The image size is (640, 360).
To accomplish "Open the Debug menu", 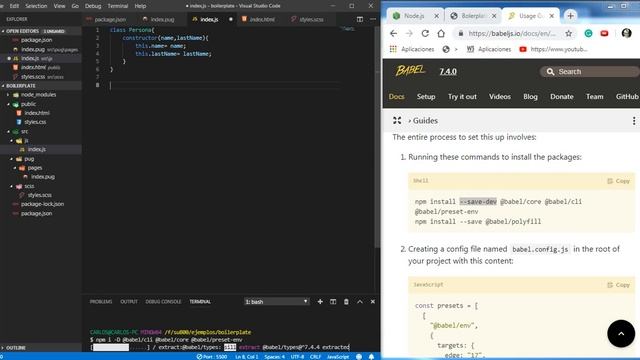I will click(x=93, y=6).
